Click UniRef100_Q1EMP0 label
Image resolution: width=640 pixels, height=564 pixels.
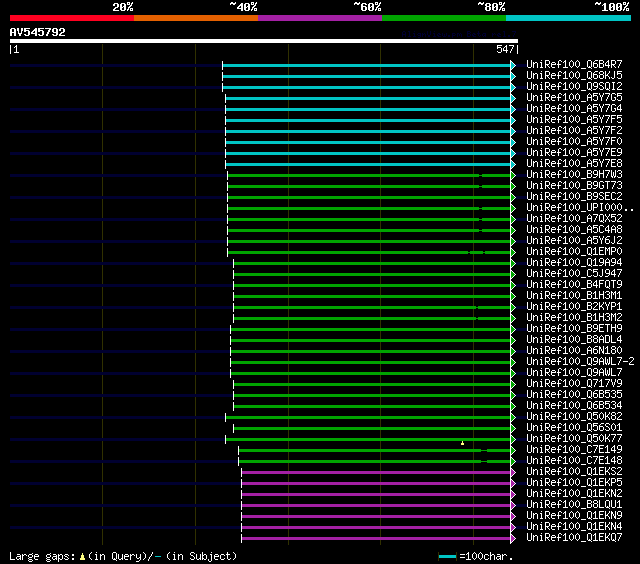pos(574,252)
